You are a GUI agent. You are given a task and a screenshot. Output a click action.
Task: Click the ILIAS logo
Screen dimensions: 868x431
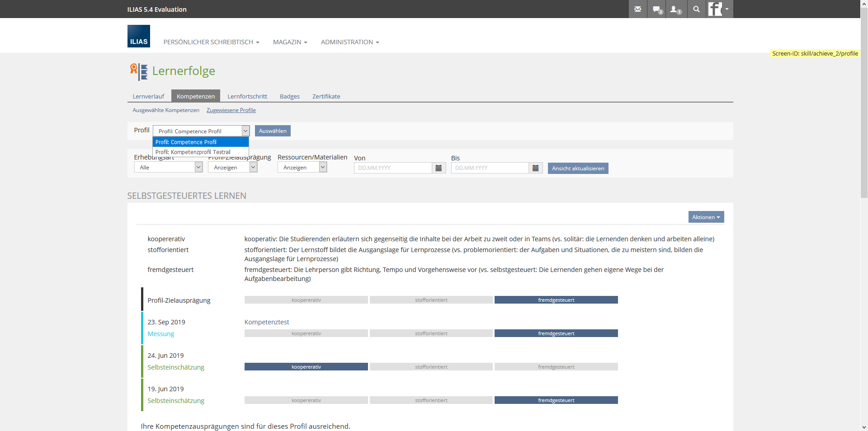[x=138, y=36]
